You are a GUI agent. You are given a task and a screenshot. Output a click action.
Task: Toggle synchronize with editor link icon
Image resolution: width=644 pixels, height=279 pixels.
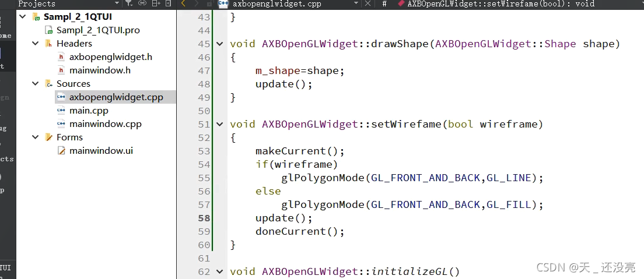click(142, 3)
